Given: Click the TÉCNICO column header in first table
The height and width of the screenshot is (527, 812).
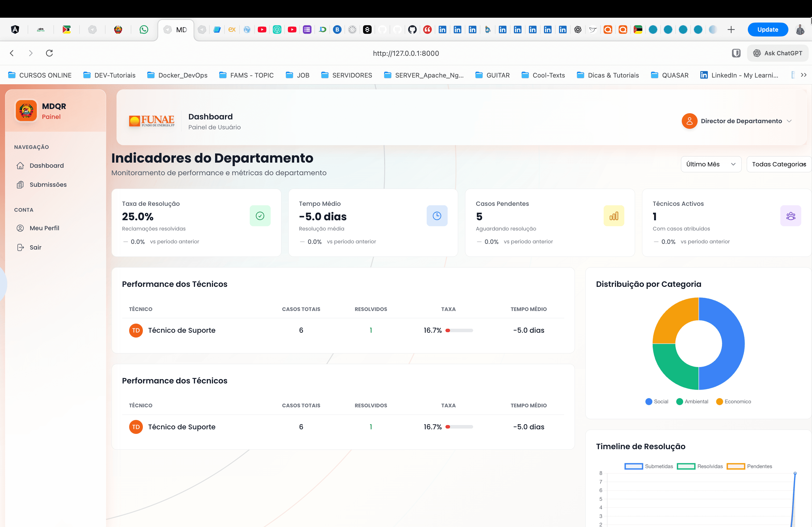Looking at the screenshot, I should (140, 309).
